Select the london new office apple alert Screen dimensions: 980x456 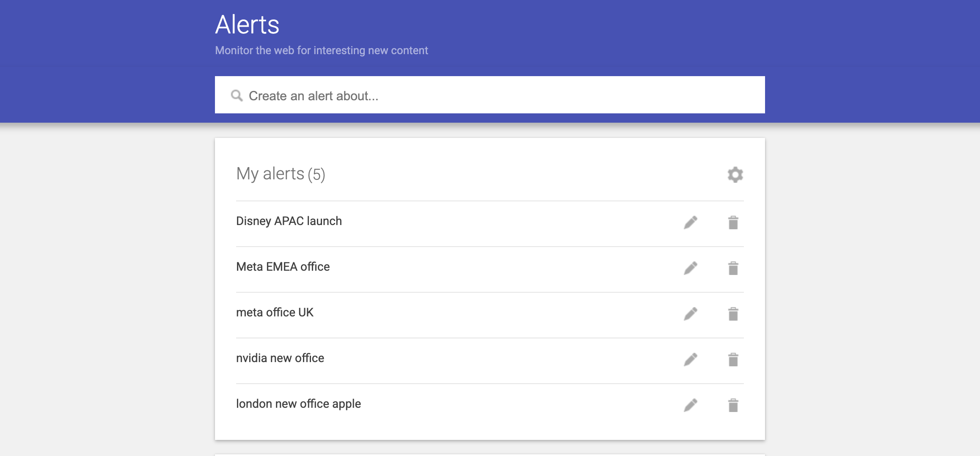point(298,403)
